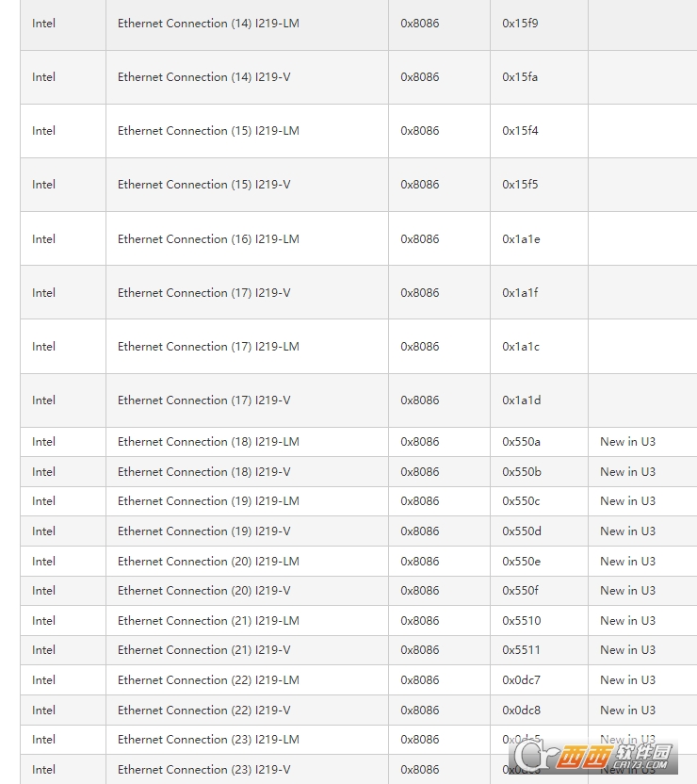Click the device ID 0x15f9
Screen dimensions: 697x784
520,24
